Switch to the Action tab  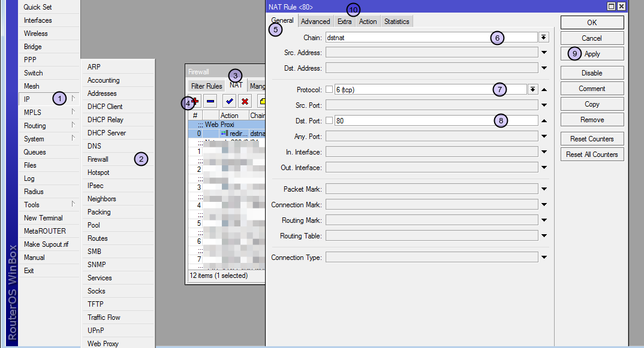tap(368, 22)
